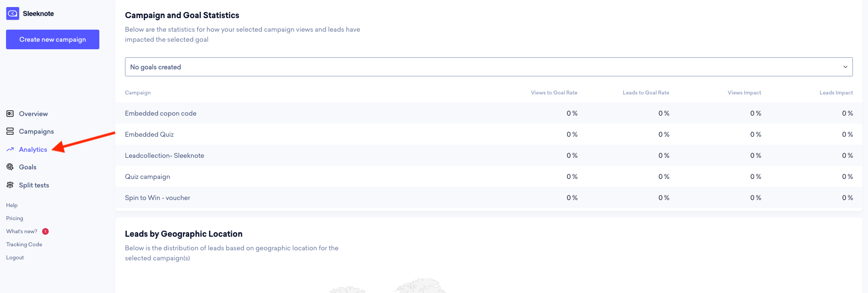This screenshot has width=868, height=293.
Task: Click the Analytics trend-line icon
Action: click(10, 149)
